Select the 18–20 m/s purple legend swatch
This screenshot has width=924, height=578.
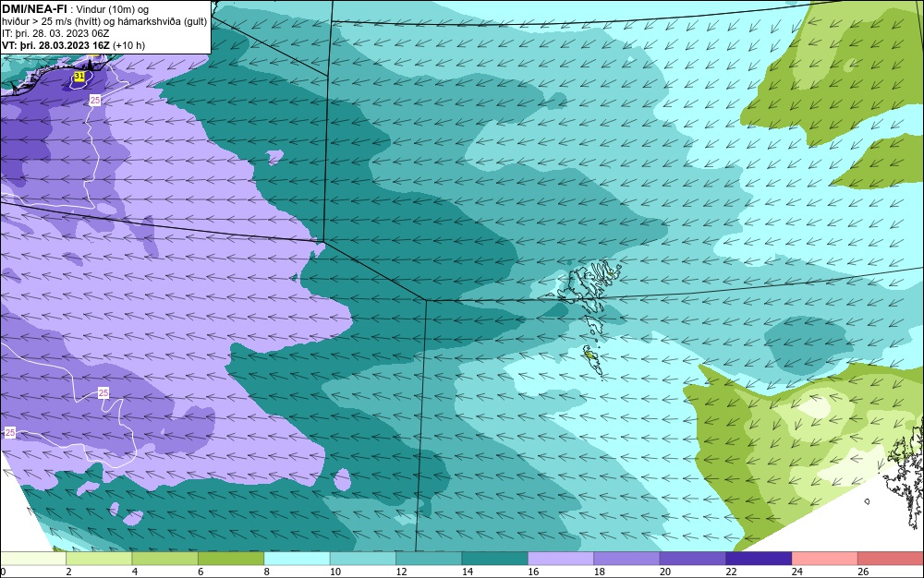click(627, 559)
